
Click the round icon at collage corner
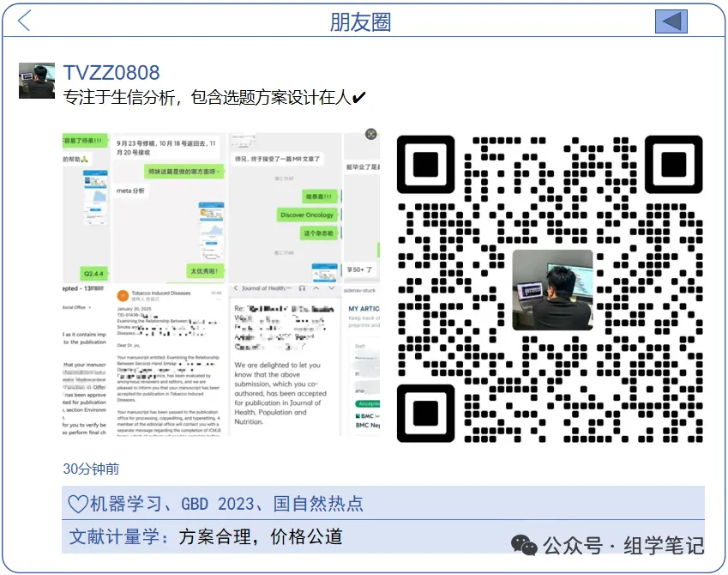click(371, 135)
